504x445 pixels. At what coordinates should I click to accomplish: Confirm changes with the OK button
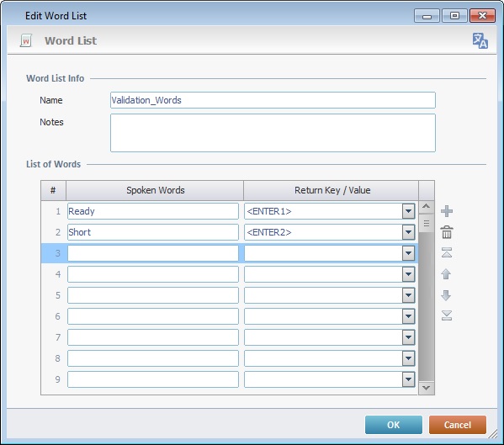click(x=394, y=425)
